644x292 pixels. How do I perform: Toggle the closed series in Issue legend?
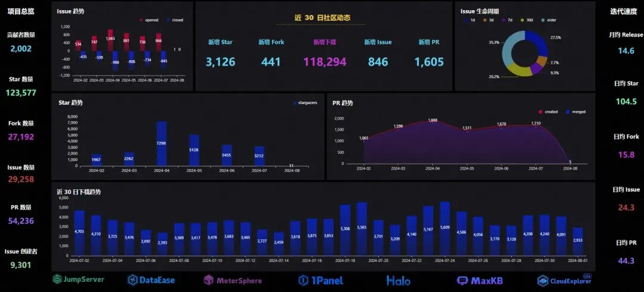click(x=175, y=20)
